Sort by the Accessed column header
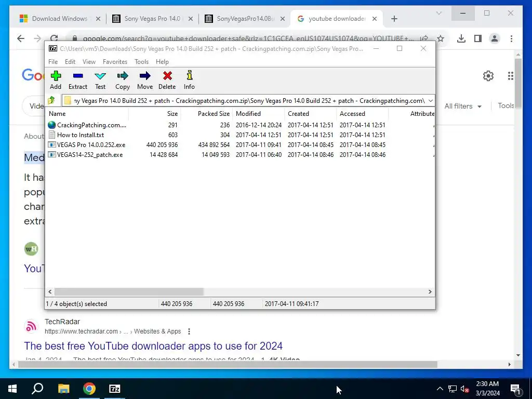532x399 pixels. pyautogui.click(x=362, y=114)
